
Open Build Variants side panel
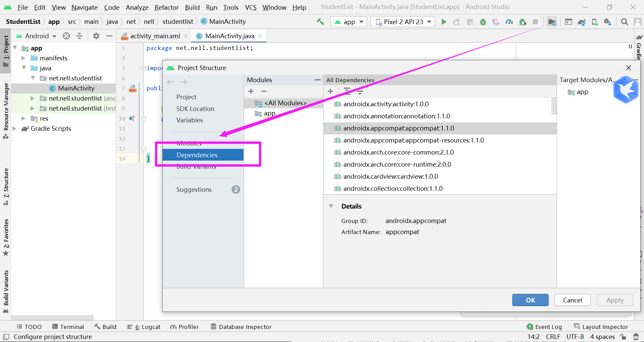(x=6, y=291)
